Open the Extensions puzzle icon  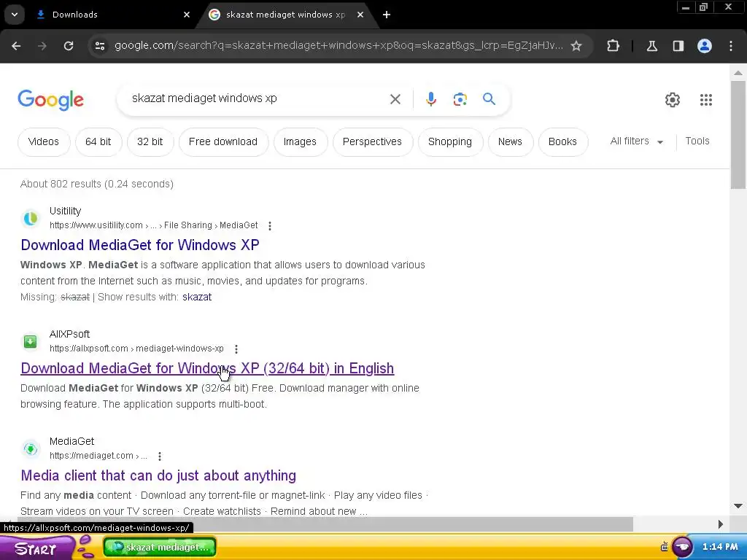(613, 46)
